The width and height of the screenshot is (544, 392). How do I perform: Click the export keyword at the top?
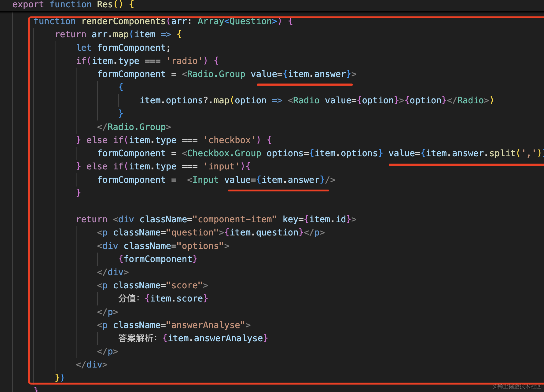tap(28, 5)
